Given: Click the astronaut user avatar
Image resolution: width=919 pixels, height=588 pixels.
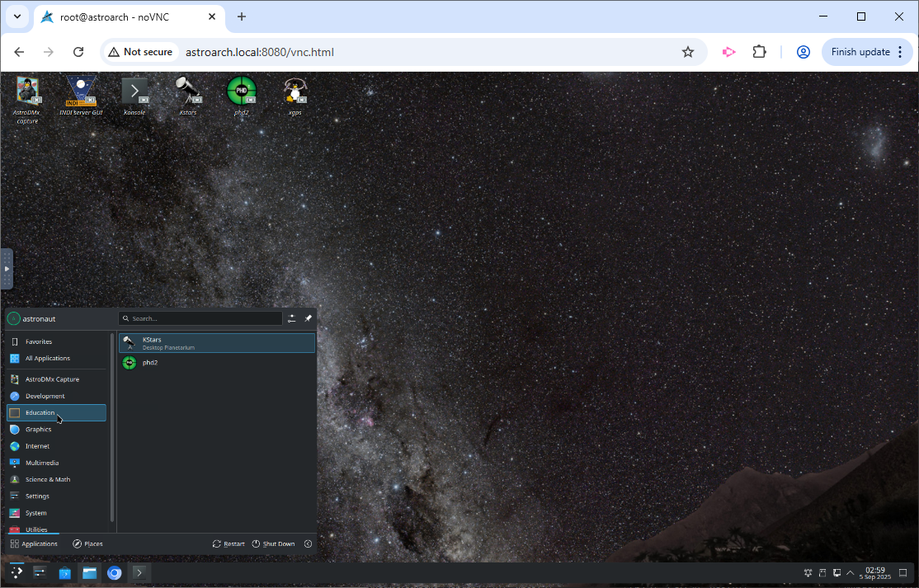Looking at the screenshot, I should tap(13, 318).
